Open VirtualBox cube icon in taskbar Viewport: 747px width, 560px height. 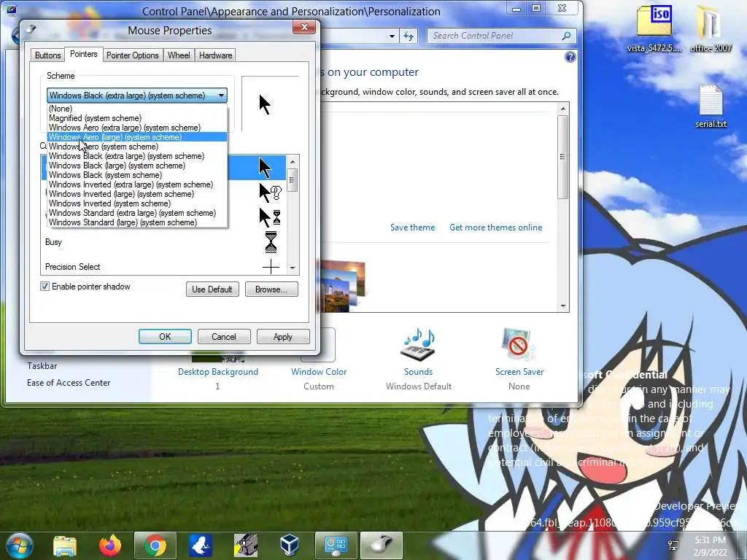(x=290, y=545)
